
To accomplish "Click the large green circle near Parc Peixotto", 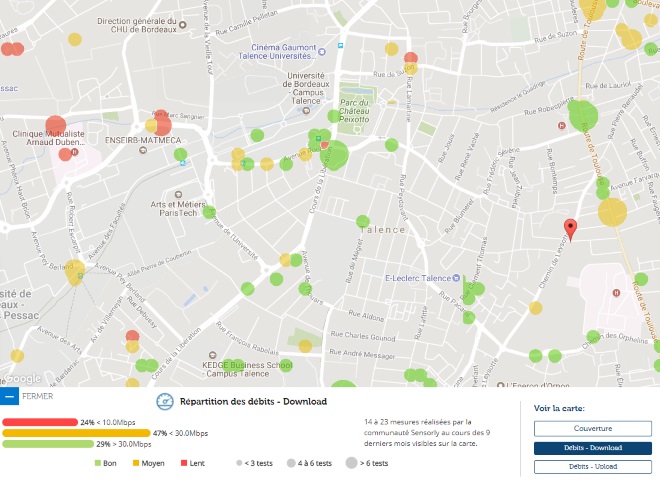I will pos(334,155).
